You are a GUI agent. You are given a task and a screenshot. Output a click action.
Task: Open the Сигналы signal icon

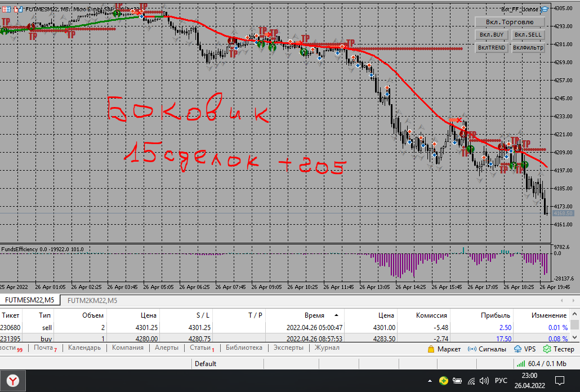(472, 349)
